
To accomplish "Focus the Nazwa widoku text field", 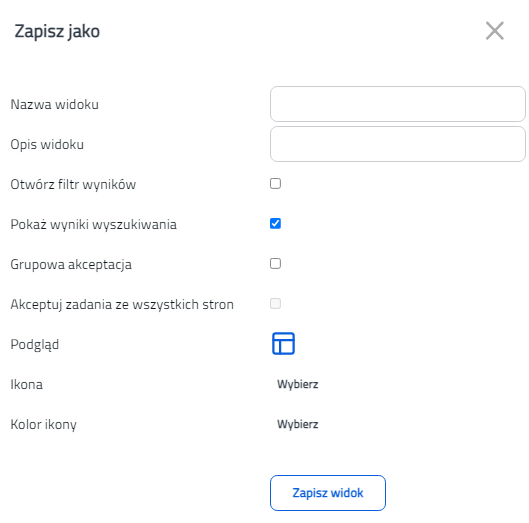I will (398, 104).
